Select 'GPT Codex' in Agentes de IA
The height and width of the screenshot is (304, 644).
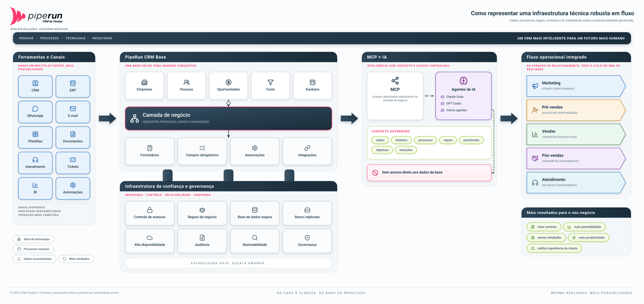454,104
